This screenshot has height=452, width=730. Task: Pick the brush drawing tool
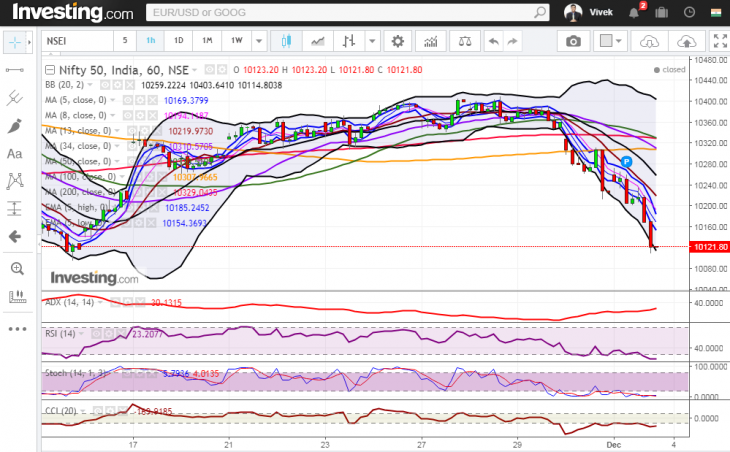coord(15,126)
